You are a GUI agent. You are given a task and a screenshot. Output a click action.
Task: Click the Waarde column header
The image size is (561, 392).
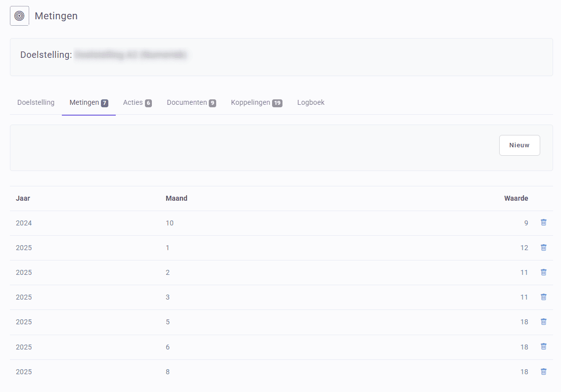[x=516, y=199]
